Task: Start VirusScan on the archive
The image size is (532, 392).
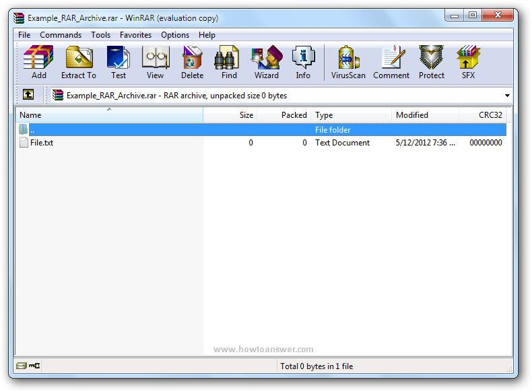Action: [348, 63]
